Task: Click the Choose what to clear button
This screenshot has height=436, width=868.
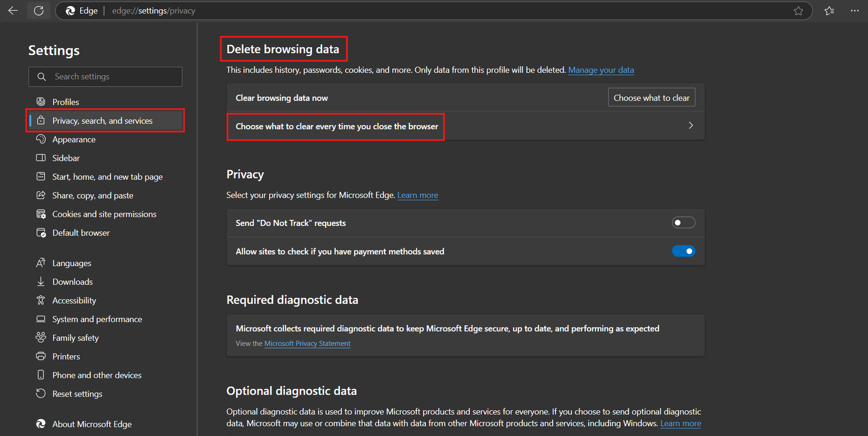Action: (x=651, y=98)
